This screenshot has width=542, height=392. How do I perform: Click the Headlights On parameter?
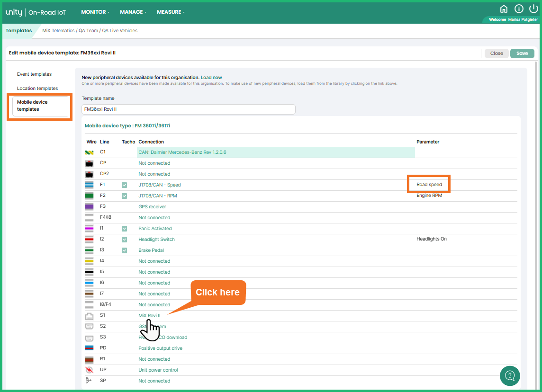[x=432, y=239]
